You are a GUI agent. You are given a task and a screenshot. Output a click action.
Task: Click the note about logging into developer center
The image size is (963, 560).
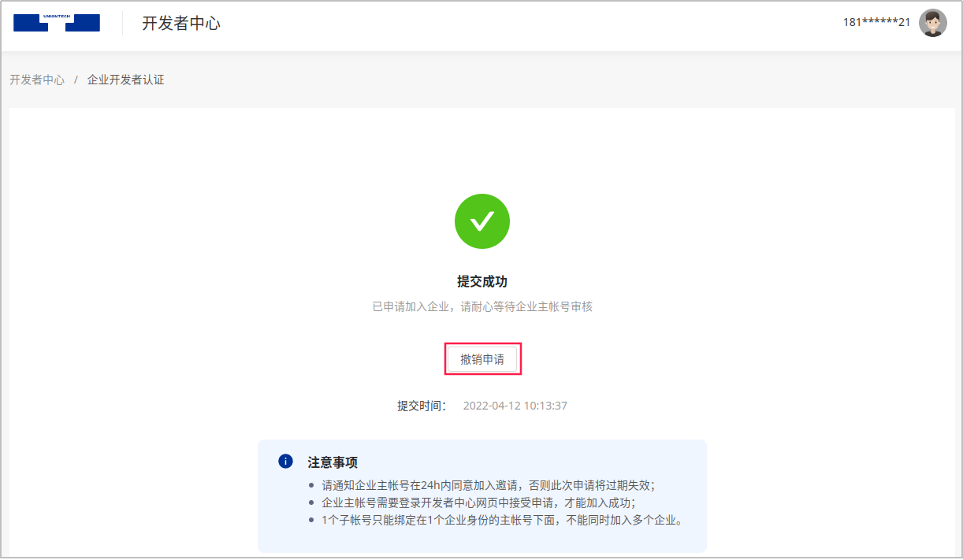point(478,503)
